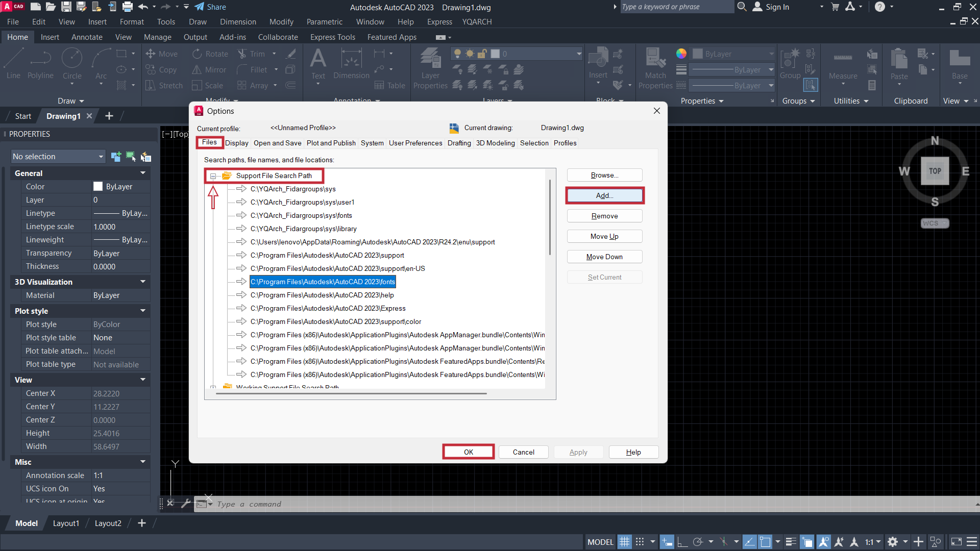Click OK in Options dialog
The image size is (980, 551).
coord(469,452)
